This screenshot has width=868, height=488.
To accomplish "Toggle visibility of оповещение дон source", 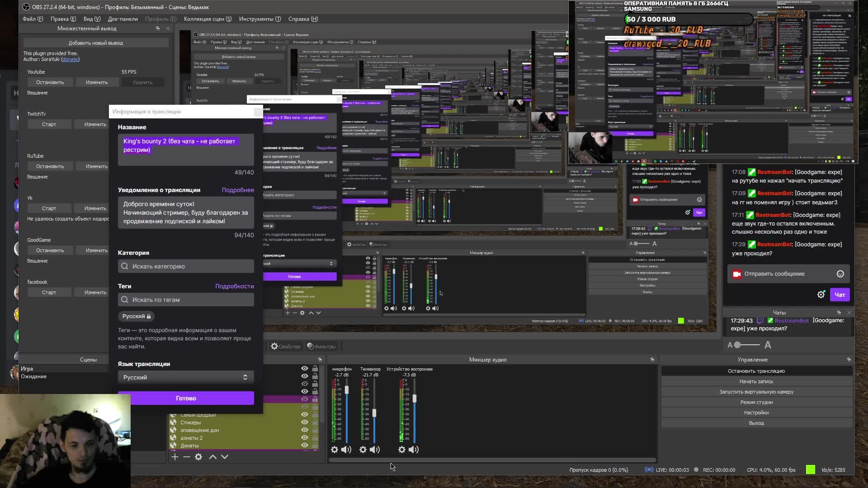I will click(305, 430).
